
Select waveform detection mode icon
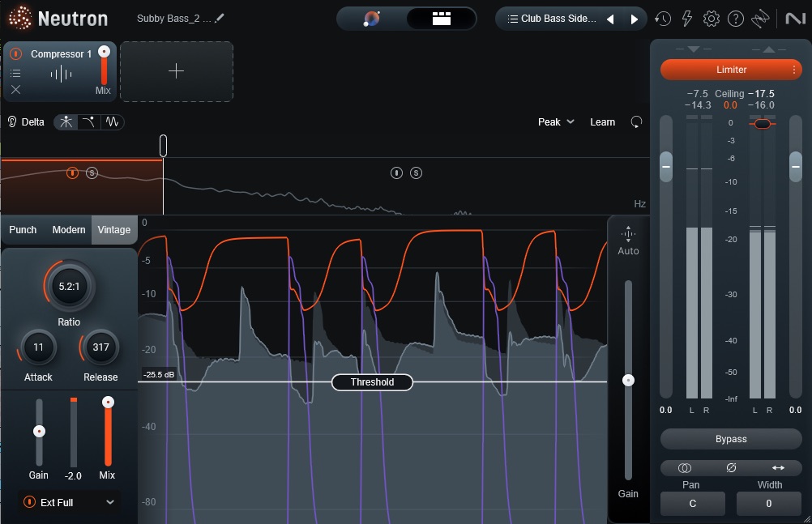pyautogui.click(x=112, y=121)
